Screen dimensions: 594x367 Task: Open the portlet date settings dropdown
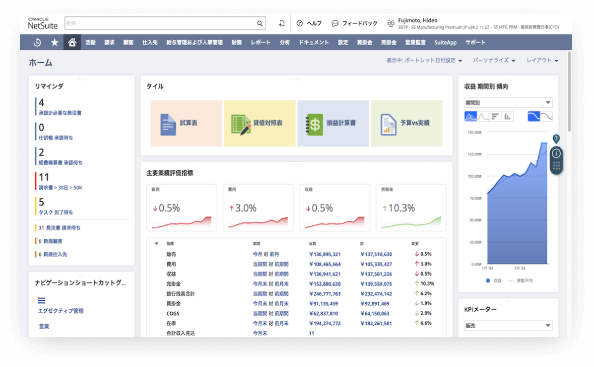(x=424, y=61)
